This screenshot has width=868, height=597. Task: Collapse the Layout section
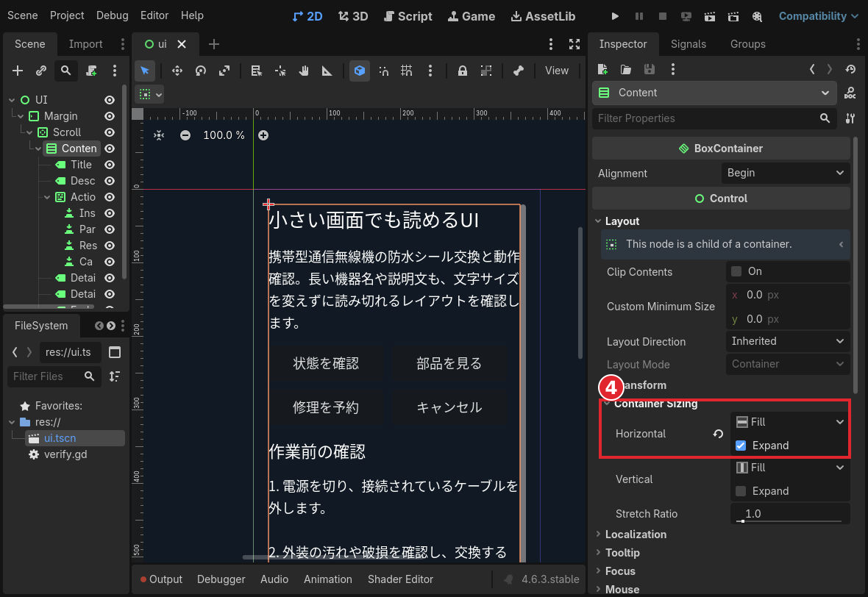(x=622, y=221)
